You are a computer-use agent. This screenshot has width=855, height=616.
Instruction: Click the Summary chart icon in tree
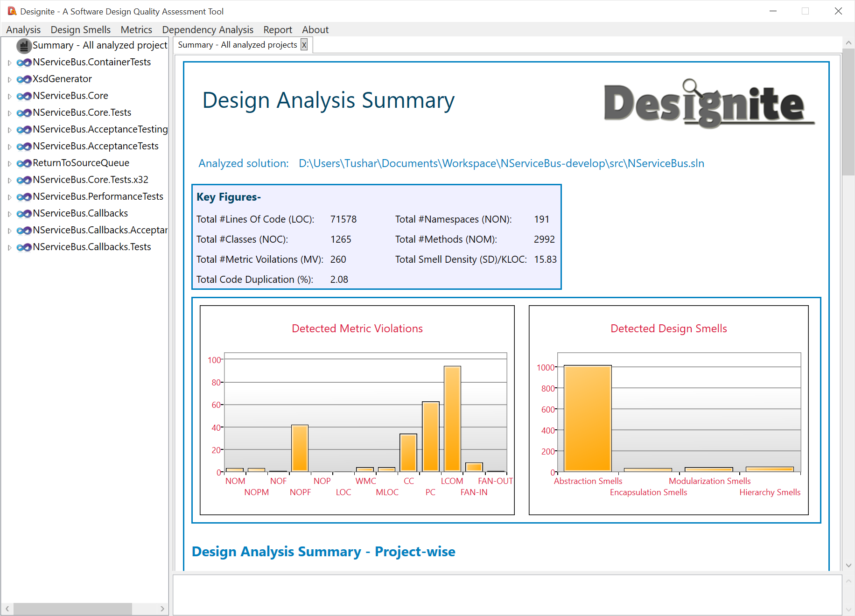[x=24, y=46]
